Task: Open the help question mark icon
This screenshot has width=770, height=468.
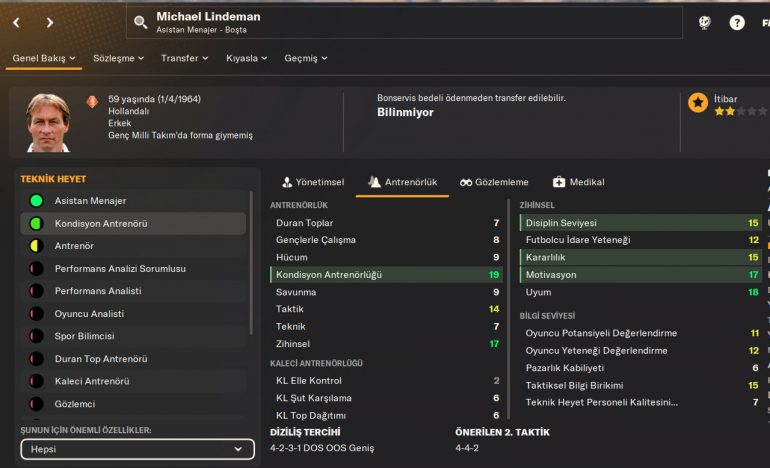Action: pyautogui.click(x=737, y=22)
